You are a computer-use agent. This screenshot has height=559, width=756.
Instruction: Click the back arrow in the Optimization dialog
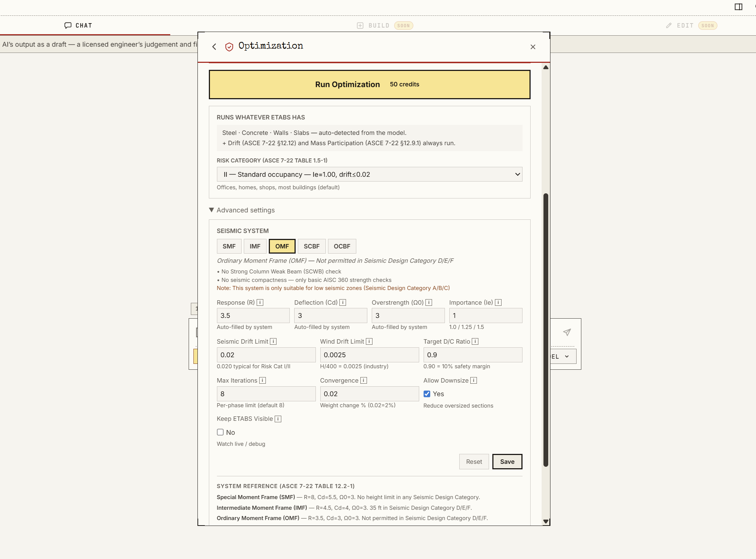click(x=214, y=46)
